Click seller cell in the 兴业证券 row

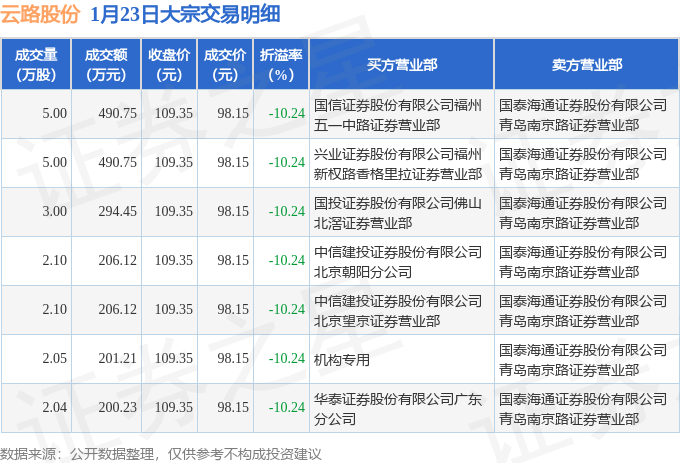(x=587, y=163)
